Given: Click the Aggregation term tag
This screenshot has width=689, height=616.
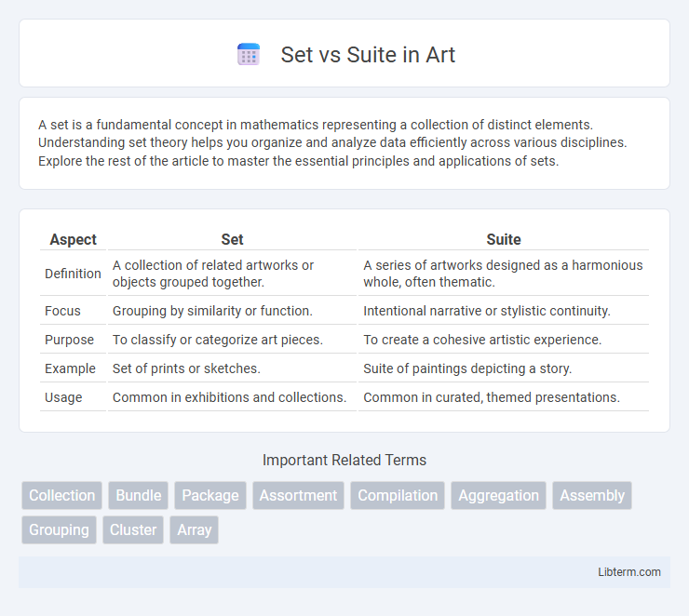Looking at the screenshot, I should pyautogui.click(x=499, y=495).
